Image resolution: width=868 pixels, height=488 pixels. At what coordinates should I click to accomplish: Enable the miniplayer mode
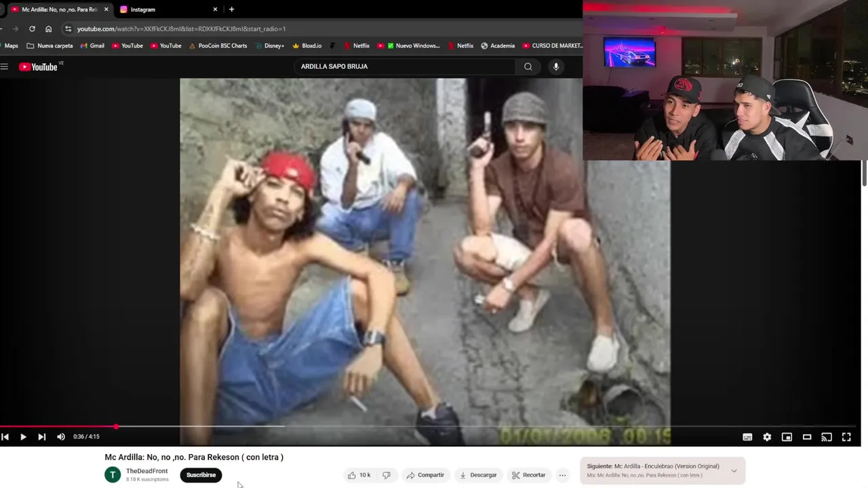click(787, 437)
